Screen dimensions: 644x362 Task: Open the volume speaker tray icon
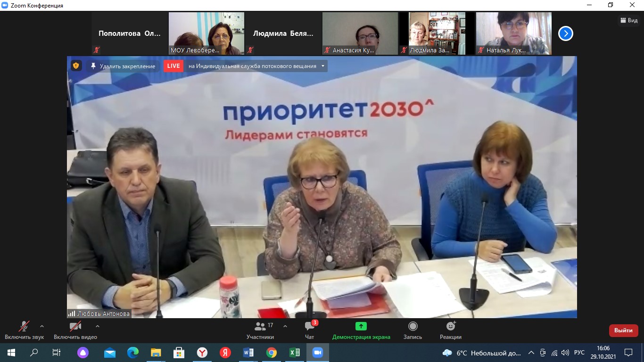tap(565, 353)
